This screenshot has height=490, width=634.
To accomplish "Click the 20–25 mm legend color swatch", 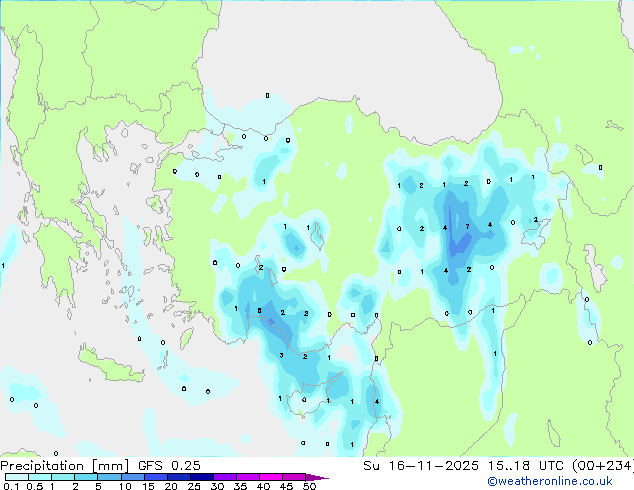I will click(178, 477).
